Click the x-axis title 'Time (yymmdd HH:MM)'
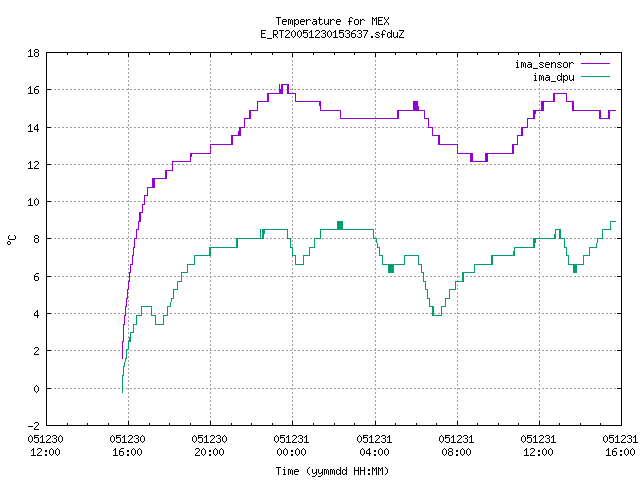Screen dimensions: 640x480 tap(332, 471)
